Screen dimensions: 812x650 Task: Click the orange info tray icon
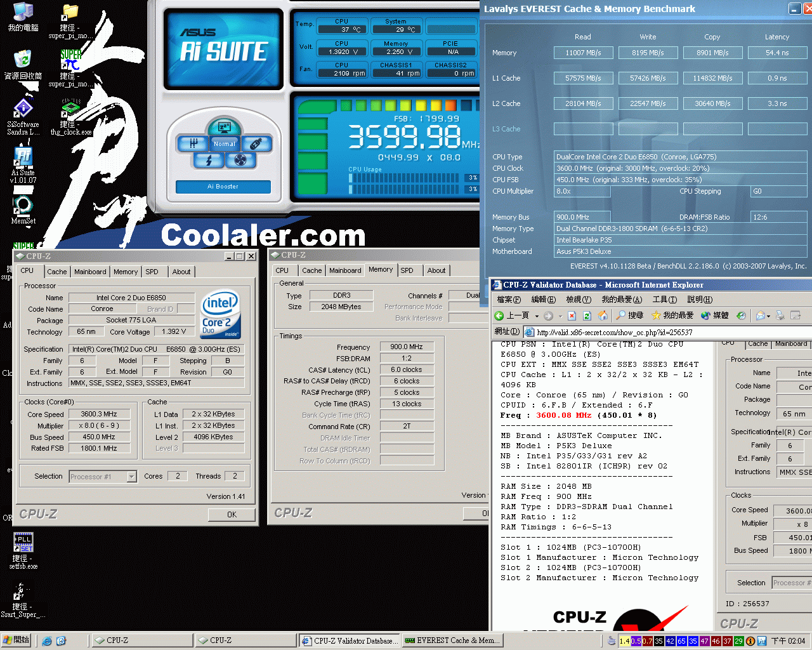coord(750,641)
